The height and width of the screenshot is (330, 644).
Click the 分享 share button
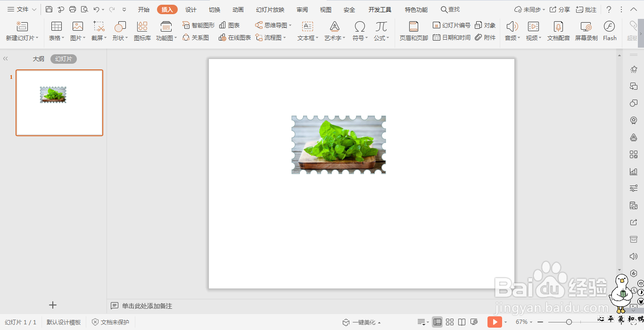560,9
